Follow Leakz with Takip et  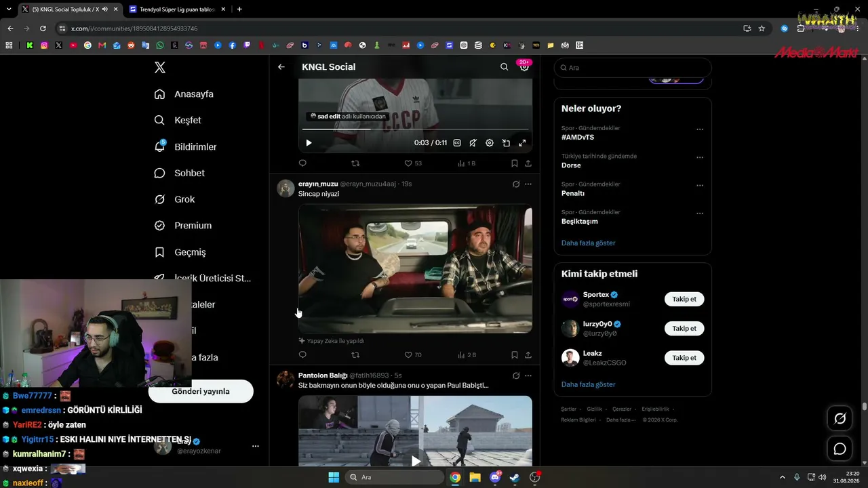684,357
